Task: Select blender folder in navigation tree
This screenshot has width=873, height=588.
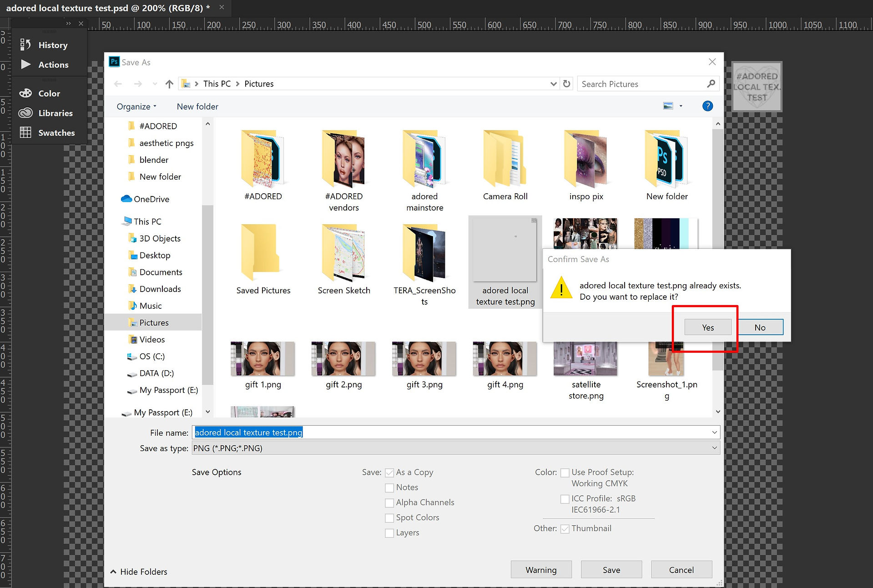Action: pyautogui.click(x=154, y=160)
